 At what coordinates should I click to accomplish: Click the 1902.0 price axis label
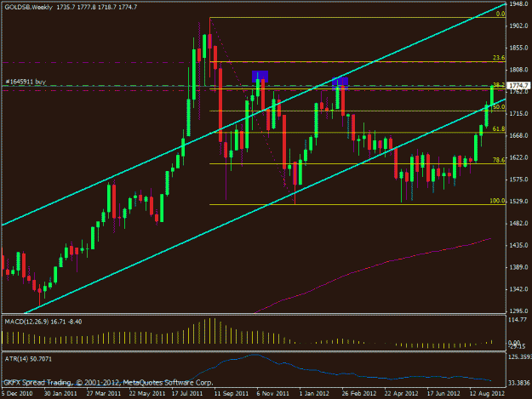[519, 26]
